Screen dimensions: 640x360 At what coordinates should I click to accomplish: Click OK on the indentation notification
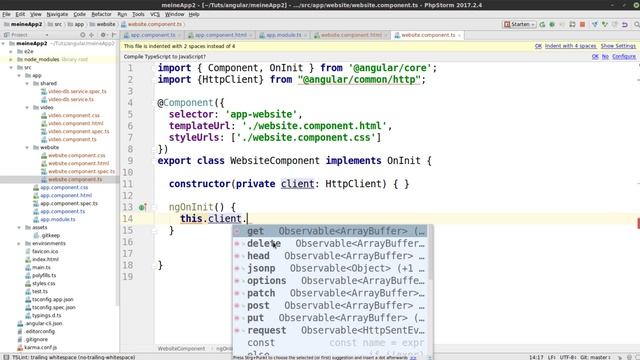[x=538, y=46]
